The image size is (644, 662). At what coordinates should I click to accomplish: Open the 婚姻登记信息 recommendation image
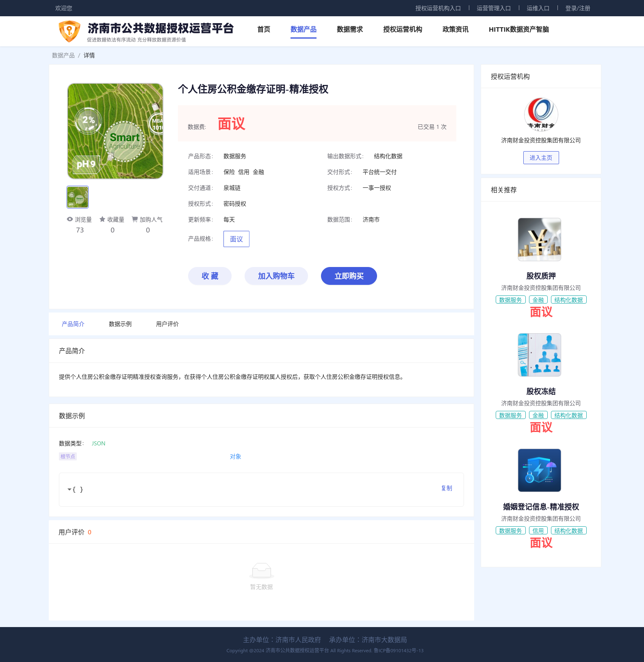pos(540,470)
